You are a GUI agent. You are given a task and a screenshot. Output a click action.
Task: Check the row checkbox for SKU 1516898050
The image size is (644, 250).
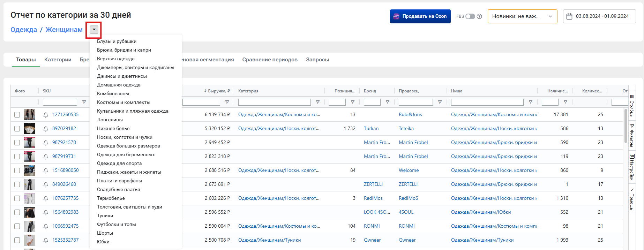point(17,171)
